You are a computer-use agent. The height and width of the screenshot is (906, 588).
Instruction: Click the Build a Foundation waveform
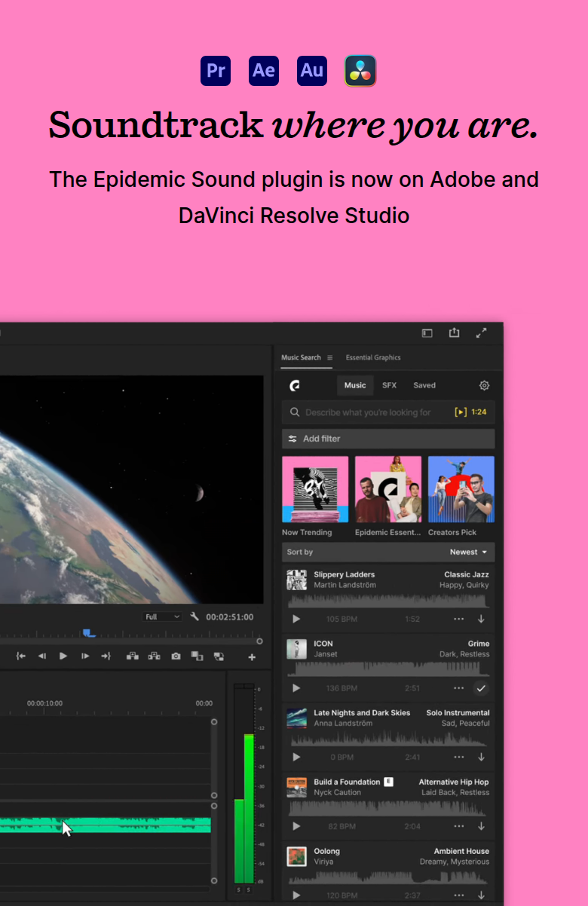coord(388,808)
